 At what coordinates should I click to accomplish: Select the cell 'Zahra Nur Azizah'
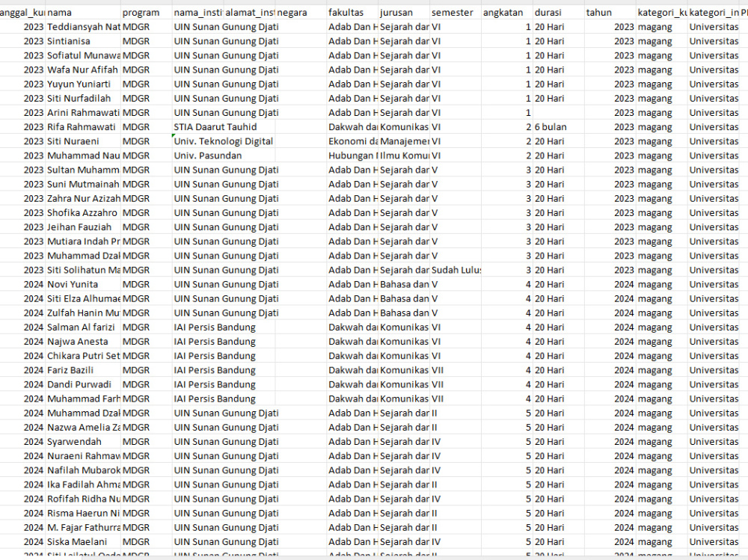(x=83, y=198)
